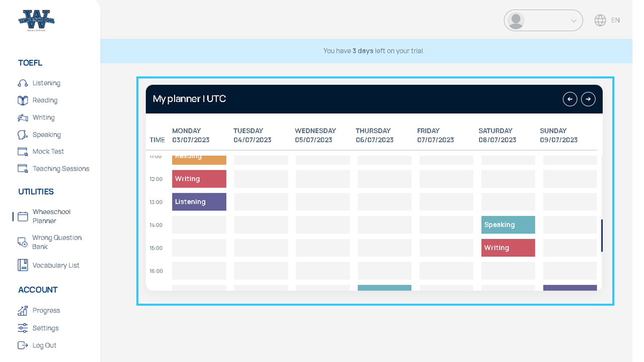Click the Settings sliders icon
Viewport: 644px width, 362px height.
(23, 328)
